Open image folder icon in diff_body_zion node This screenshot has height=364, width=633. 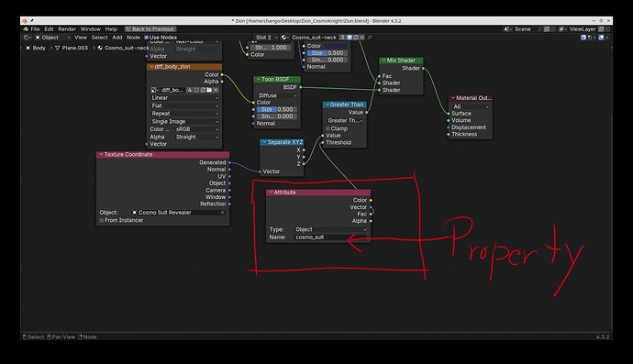pyautogui.click(x=209, y=90)
